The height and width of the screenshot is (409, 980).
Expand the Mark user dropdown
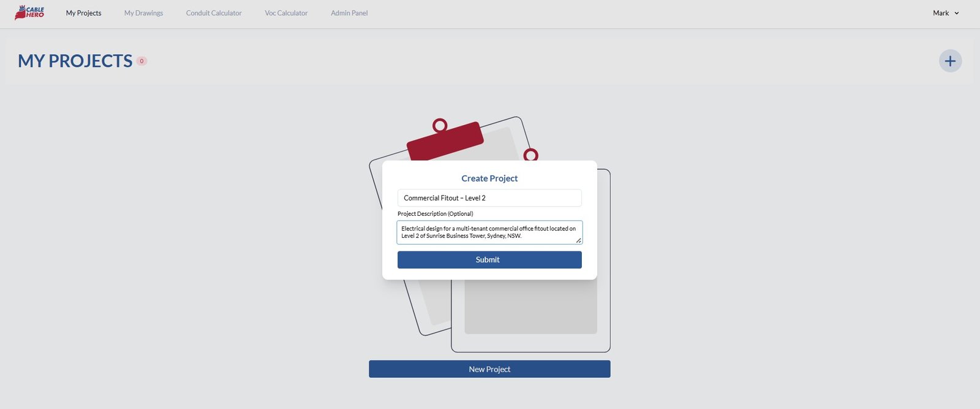tap(946, 13)
